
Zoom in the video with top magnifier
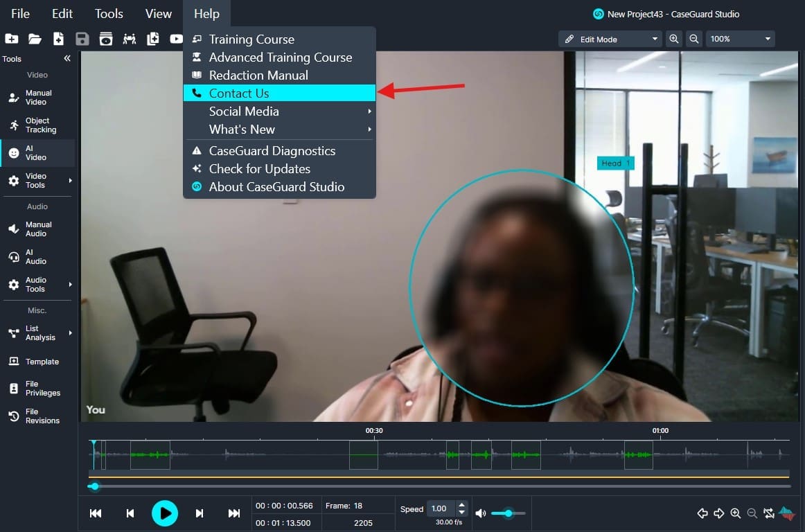(x=673, y=39)
